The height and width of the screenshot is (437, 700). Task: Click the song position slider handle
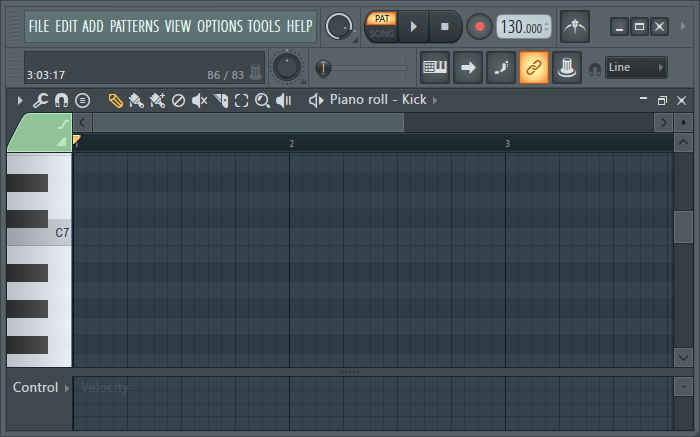tap(323, 68)
